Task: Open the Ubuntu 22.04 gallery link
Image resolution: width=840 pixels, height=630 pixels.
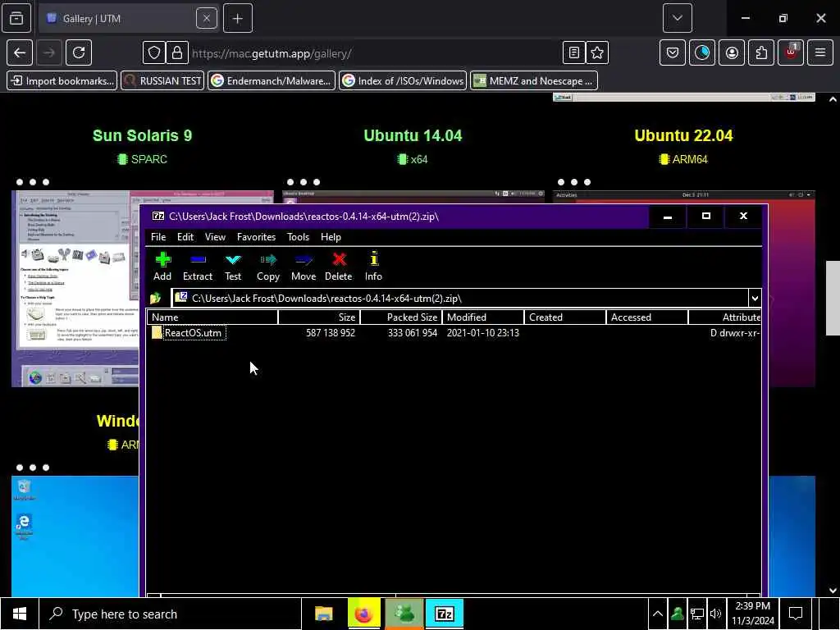Action: coord(683,135)
